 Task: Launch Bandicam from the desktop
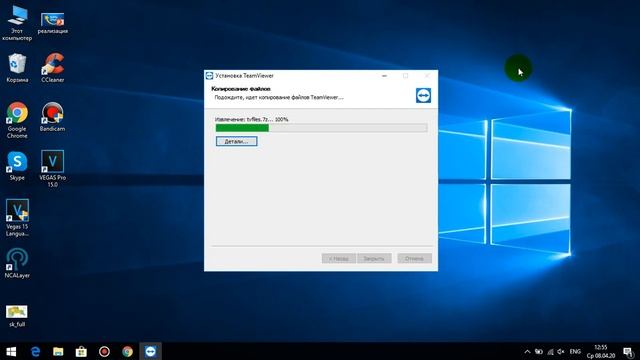[52, 117]
